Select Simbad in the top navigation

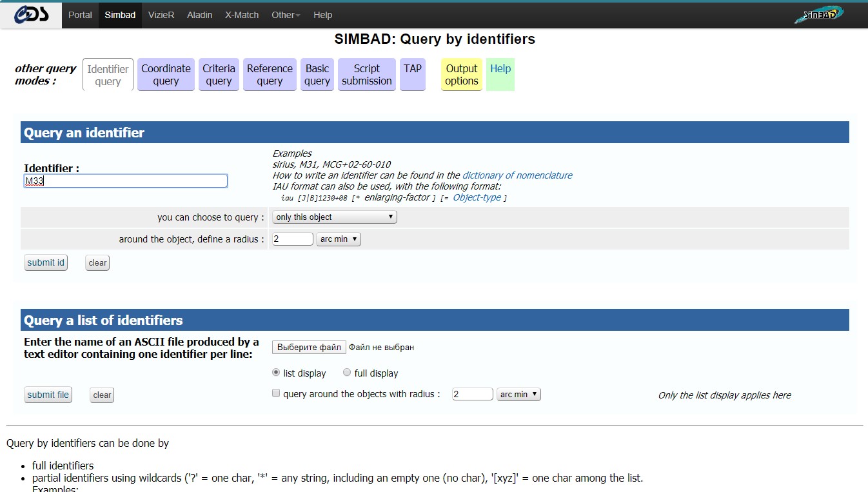[x=120, y=15]
